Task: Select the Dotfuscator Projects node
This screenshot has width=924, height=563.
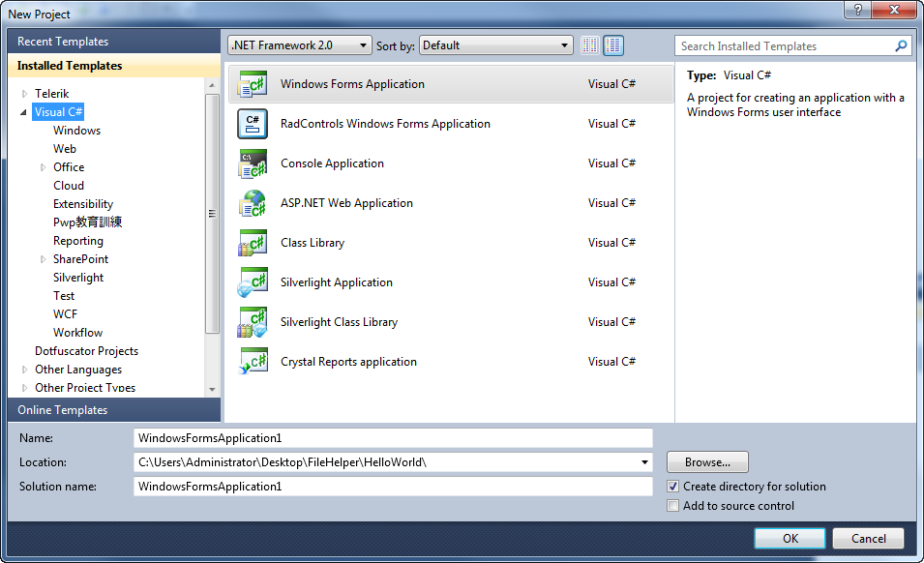Action: click(86, 351)
